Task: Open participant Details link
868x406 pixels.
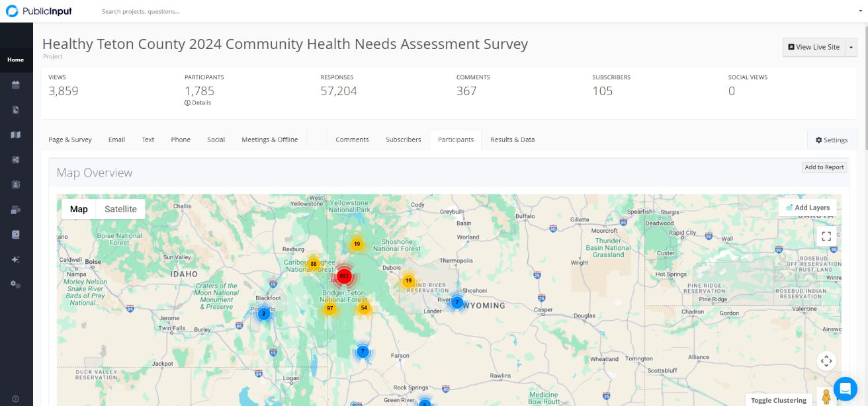Action: 198,102
